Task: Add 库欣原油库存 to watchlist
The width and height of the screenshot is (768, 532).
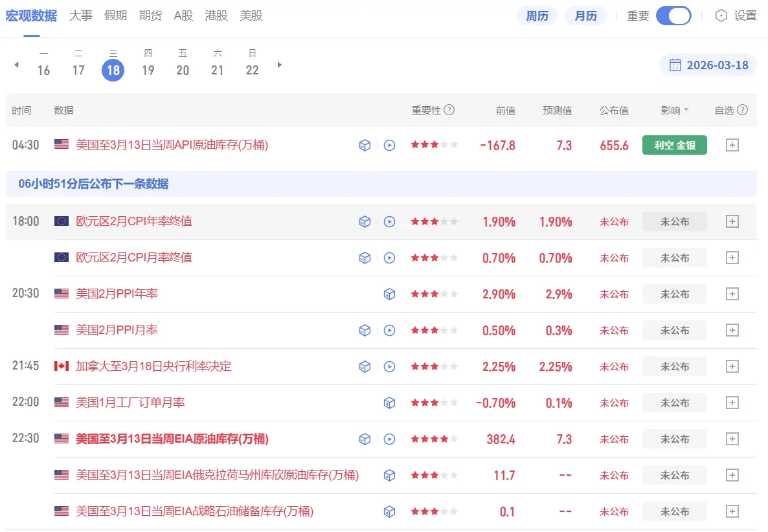Action: [732, 475]
